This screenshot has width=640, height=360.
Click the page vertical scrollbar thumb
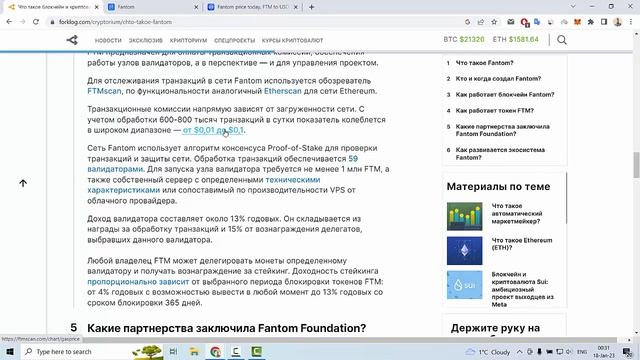636,165
